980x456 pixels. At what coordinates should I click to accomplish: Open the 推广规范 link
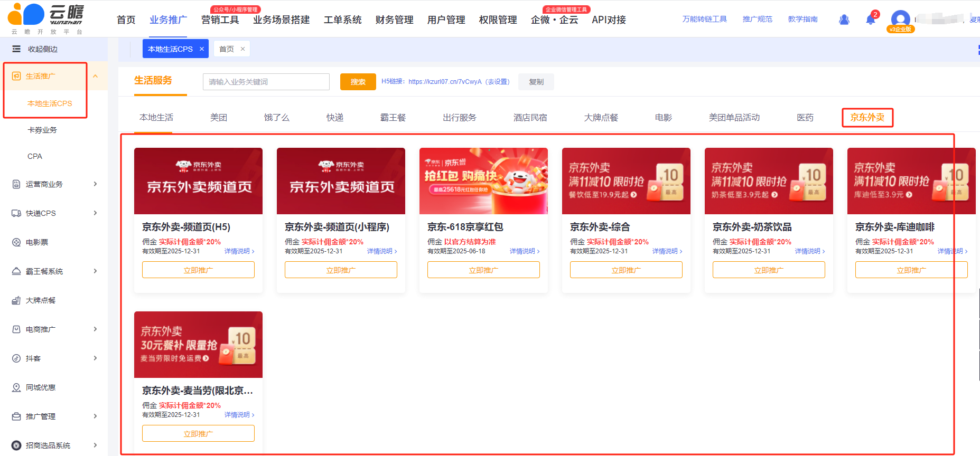(757, 19)
